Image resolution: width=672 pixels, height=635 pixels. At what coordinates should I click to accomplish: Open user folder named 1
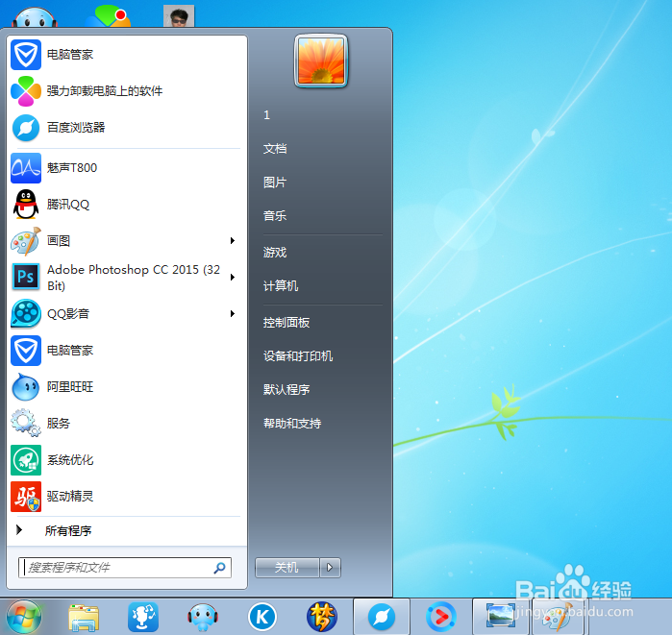coord(266,115)
